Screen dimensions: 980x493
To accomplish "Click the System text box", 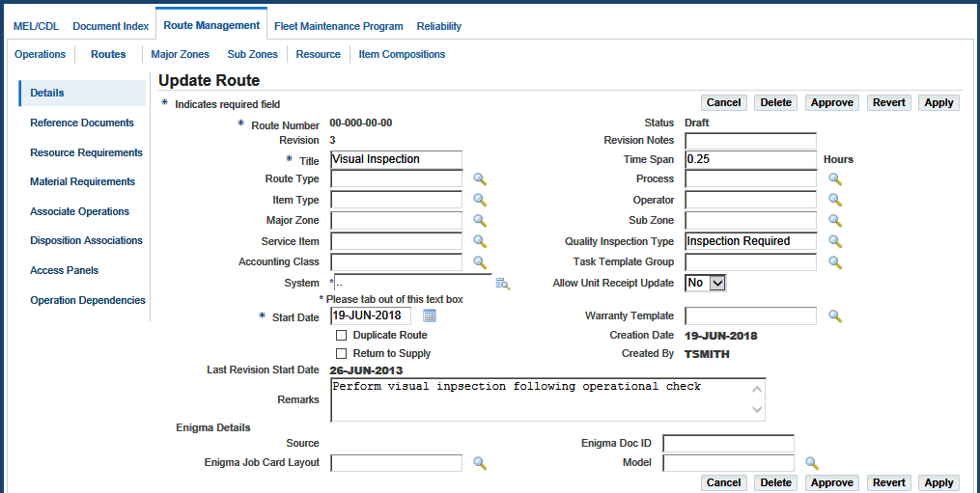I will (413, 283).
